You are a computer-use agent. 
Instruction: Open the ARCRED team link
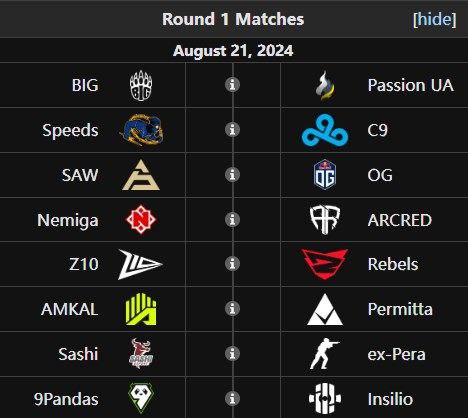[x=400, y=220]
